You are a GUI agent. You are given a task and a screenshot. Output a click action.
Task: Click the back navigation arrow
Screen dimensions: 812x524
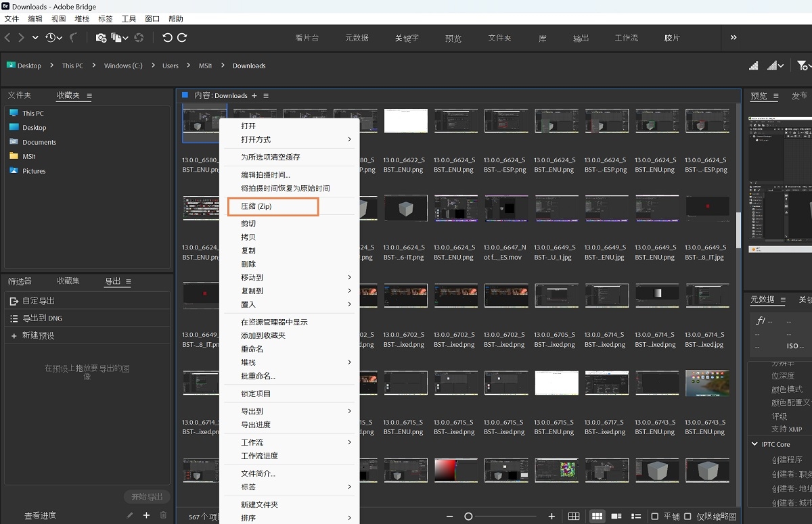click(7, 37)
